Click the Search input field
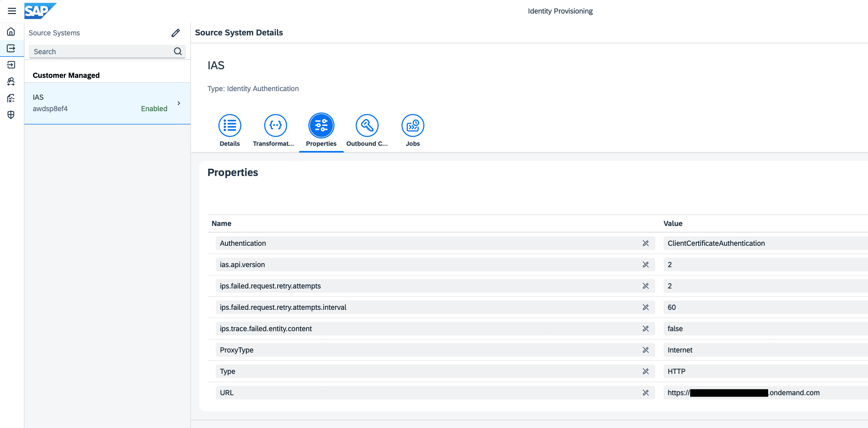868x428 pixels. (98, 51)
